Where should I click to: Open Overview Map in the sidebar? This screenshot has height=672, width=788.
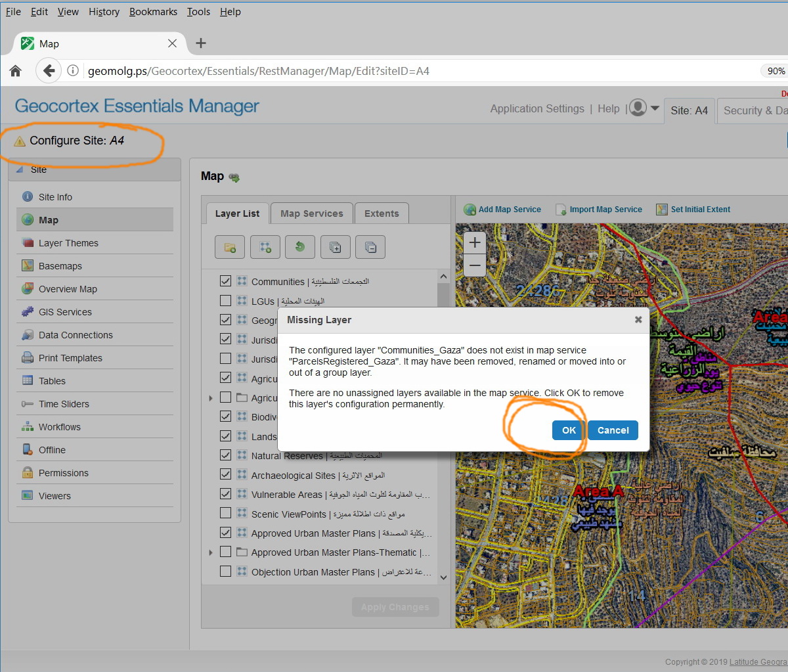(x=95, y=289)
